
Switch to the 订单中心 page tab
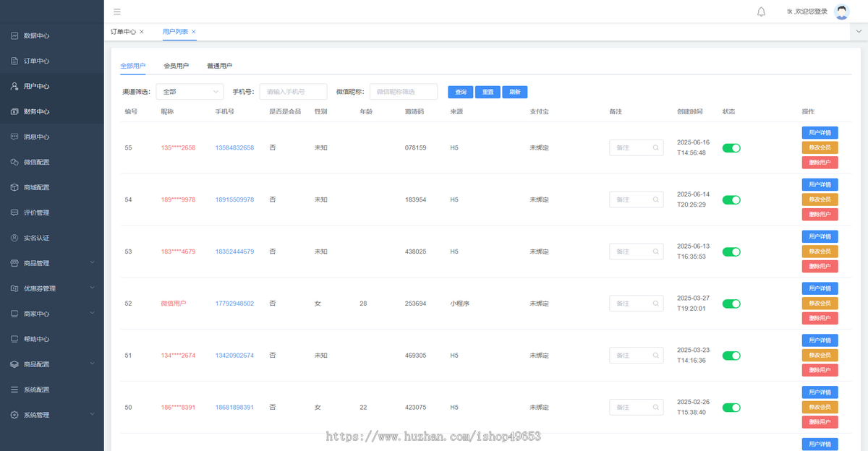coord(123,32)
